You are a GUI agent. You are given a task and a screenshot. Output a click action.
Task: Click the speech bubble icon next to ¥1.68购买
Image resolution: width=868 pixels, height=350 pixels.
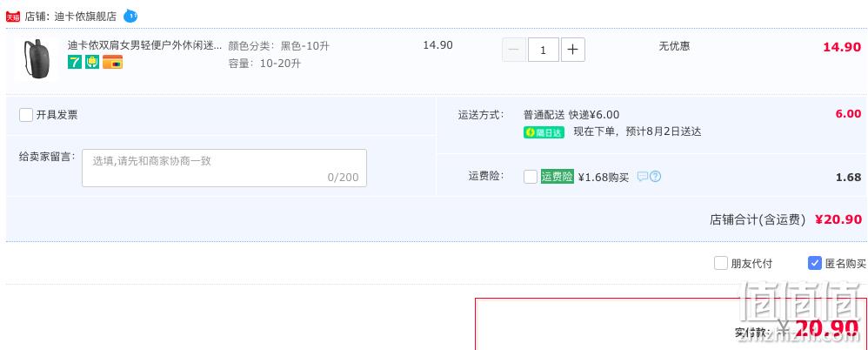[642, 177]
